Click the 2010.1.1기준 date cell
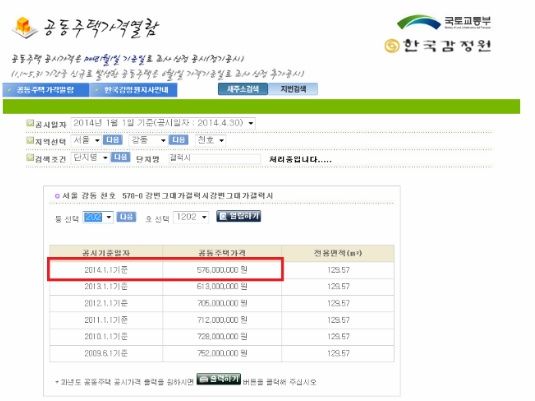This screenshot has height=401, width=535. (x=106, y=336)
